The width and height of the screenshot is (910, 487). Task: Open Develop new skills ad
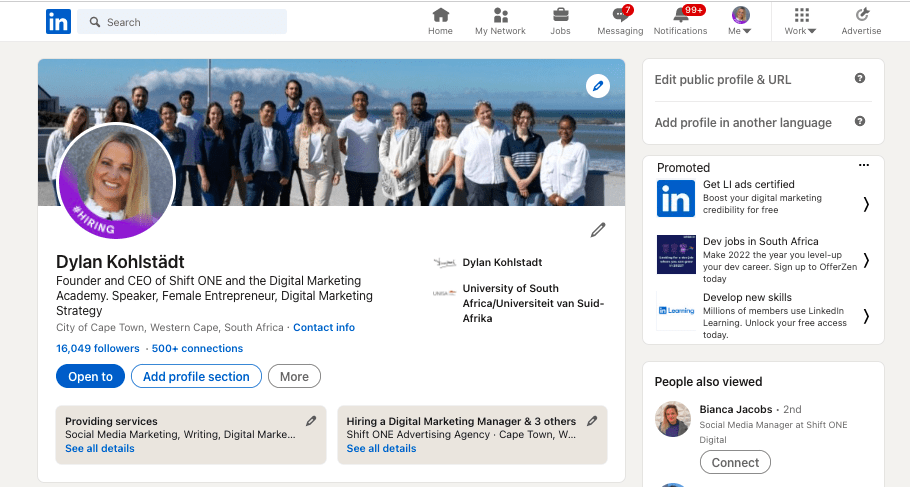click(x=747, y=297)
